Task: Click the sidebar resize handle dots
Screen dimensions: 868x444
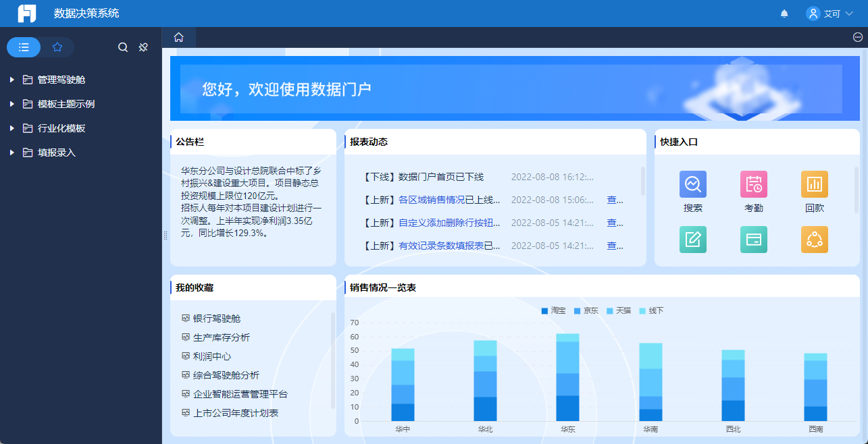Action: click(165, 235)
